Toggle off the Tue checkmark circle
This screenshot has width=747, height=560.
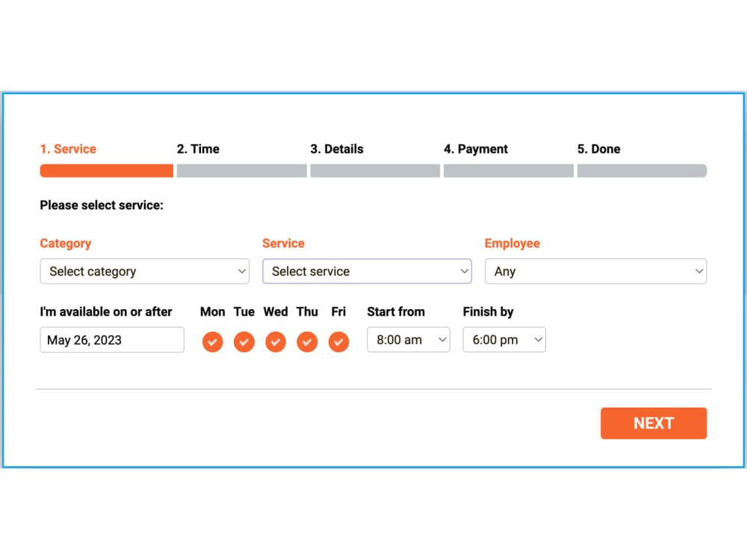pos(244,342)
